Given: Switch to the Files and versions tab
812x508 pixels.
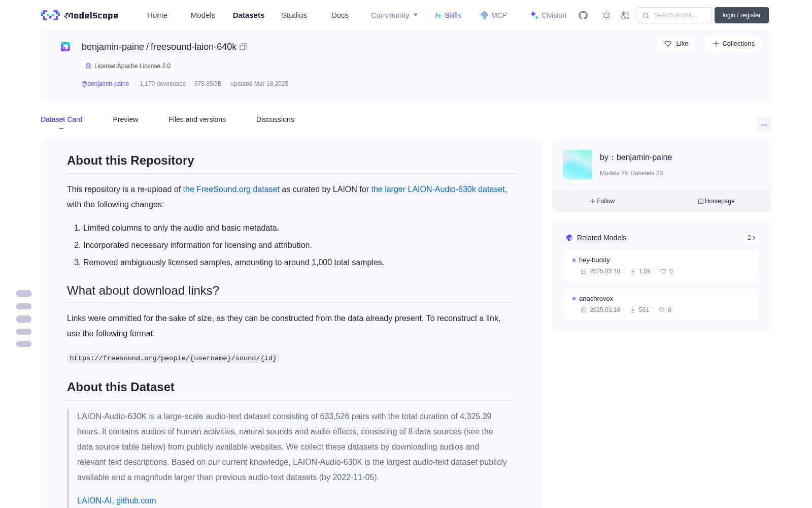Looking at the screenshot, I should 197,119.
